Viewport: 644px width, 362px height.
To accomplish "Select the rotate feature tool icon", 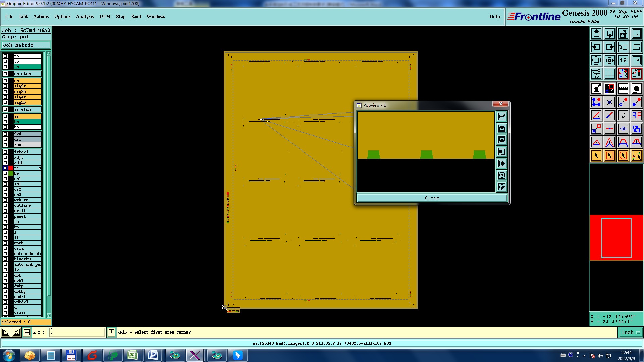I will tap(623, 115).
